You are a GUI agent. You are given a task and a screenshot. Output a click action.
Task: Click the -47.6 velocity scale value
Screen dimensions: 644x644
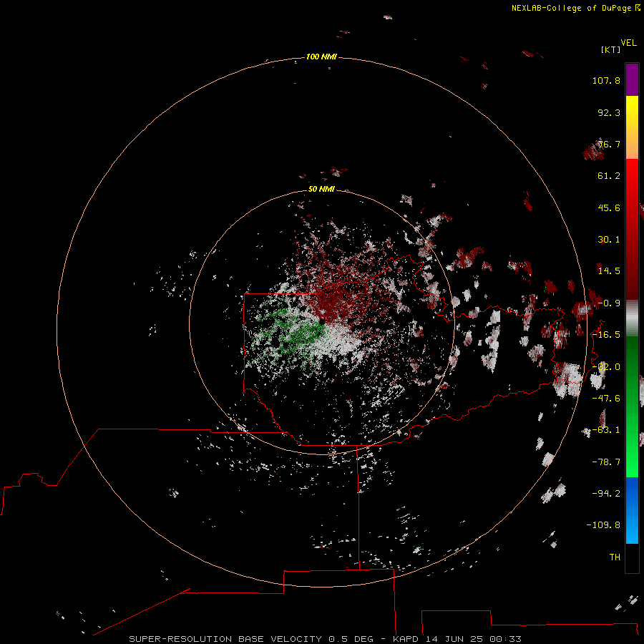[x=606, y=399]
